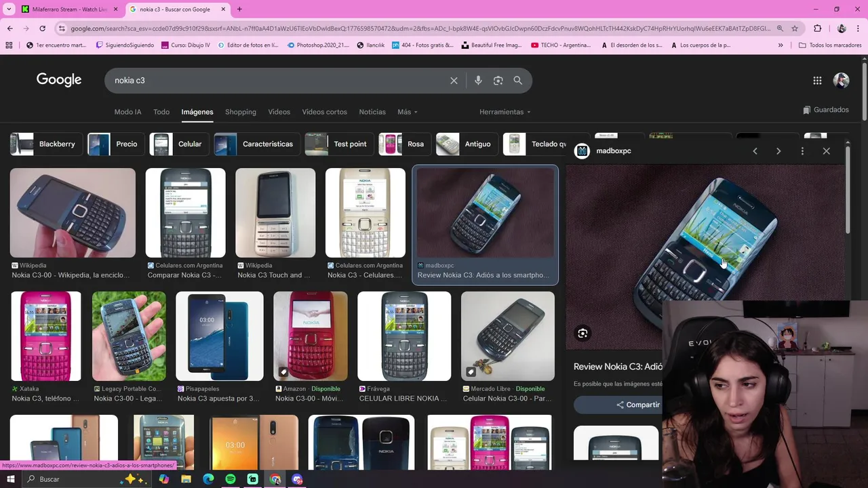The width and height of the screenshot is (868, 488).
Task: Filter images by the Test point chip
Action: (x=339, y=144)
